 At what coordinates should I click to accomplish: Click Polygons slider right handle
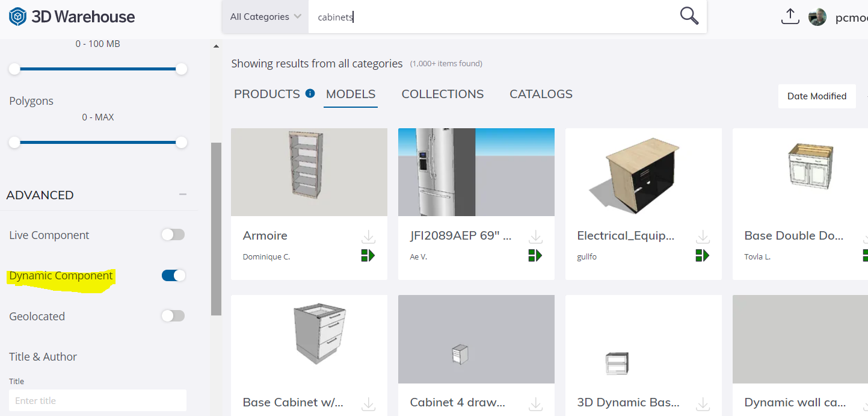[x=181, y=143]
